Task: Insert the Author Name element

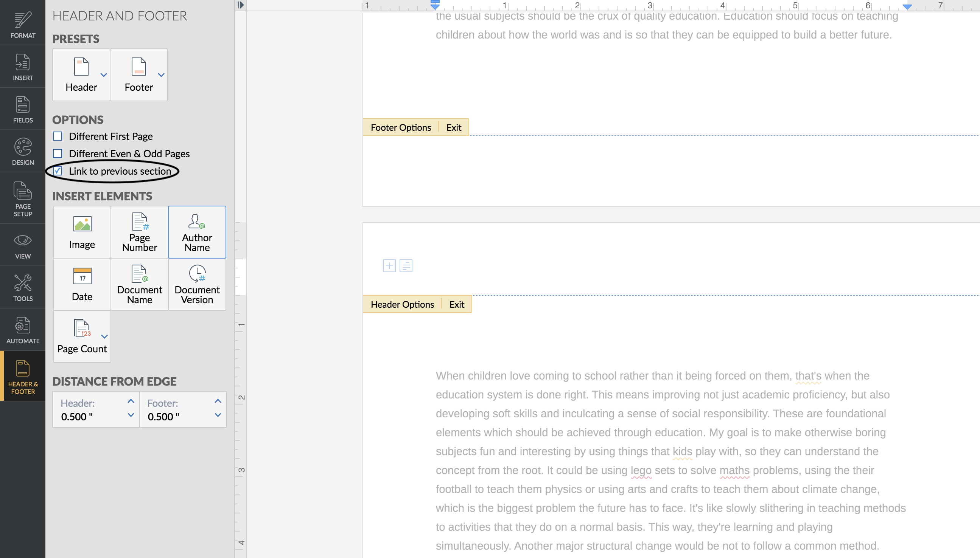Action: 197,232
